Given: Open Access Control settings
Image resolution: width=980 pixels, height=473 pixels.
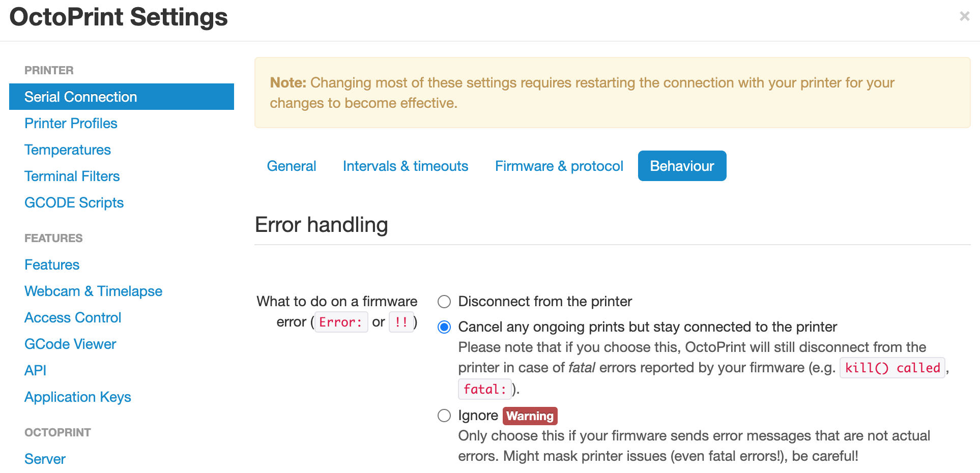Looking at the screenshot, I should coord(73,317).
